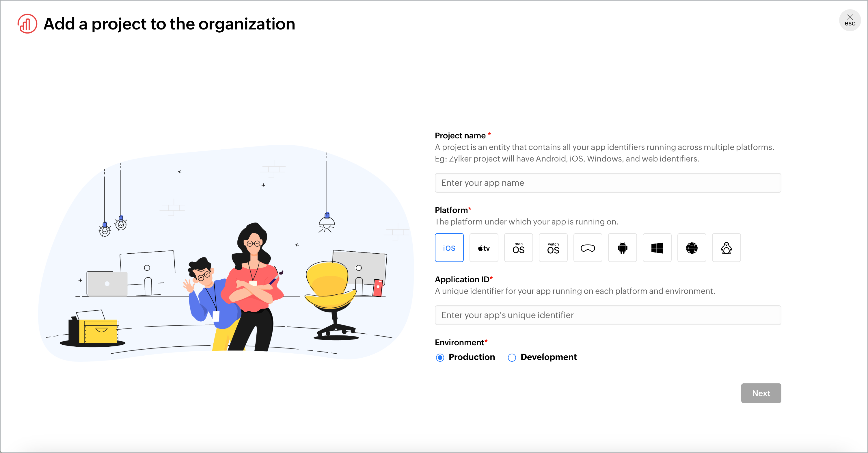
Task: Click the Production label text
Action: (x=472, y=357)
